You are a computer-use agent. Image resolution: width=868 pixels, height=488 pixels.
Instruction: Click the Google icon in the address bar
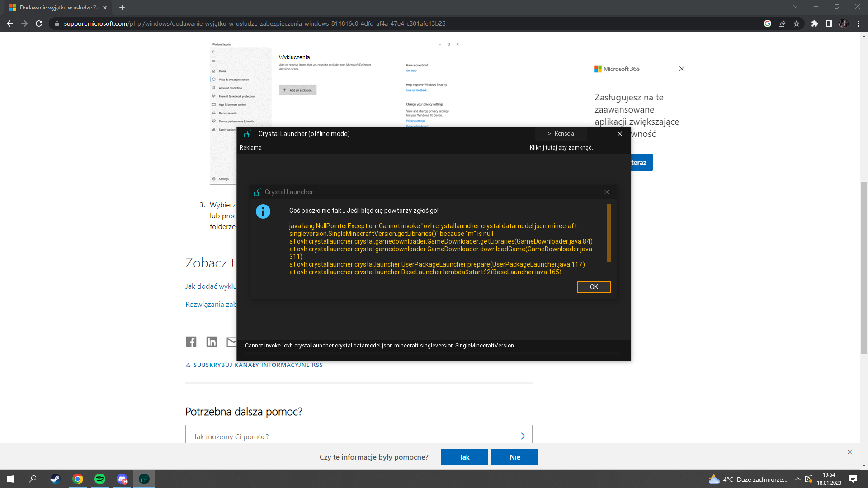point(768,23)
